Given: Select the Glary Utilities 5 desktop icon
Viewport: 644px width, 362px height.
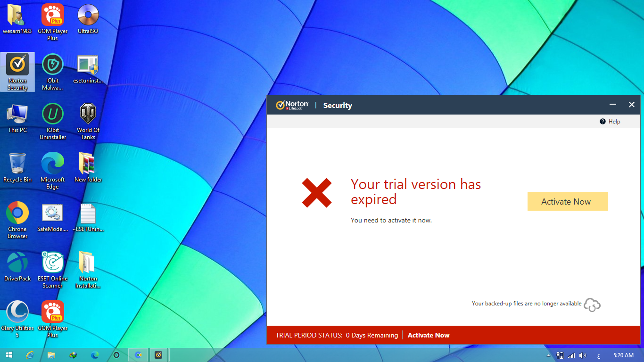Looking at the screenshot, I should click(17, 319).
